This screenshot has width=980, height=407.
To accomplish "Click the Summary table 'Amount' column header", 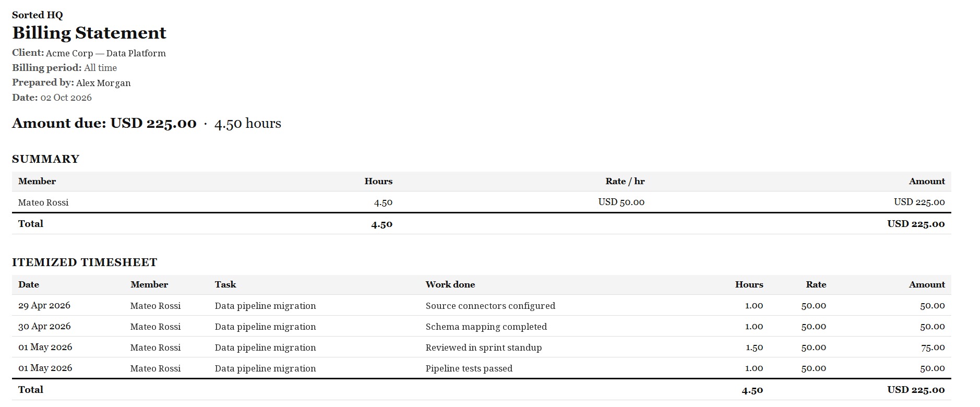I will pyautogui.click(x=927, y=182).
